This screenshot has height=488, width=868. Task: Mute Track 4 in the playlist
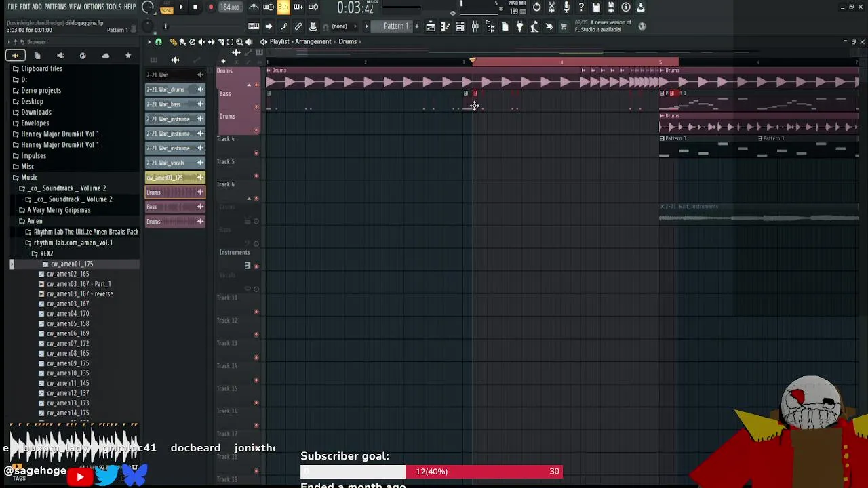click(256, 153)
